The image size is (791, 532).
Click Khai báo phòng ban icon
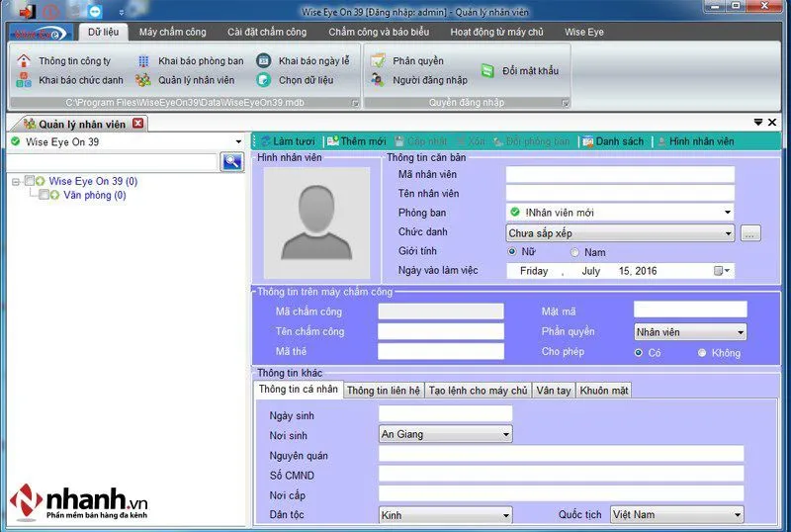(143, 61)
